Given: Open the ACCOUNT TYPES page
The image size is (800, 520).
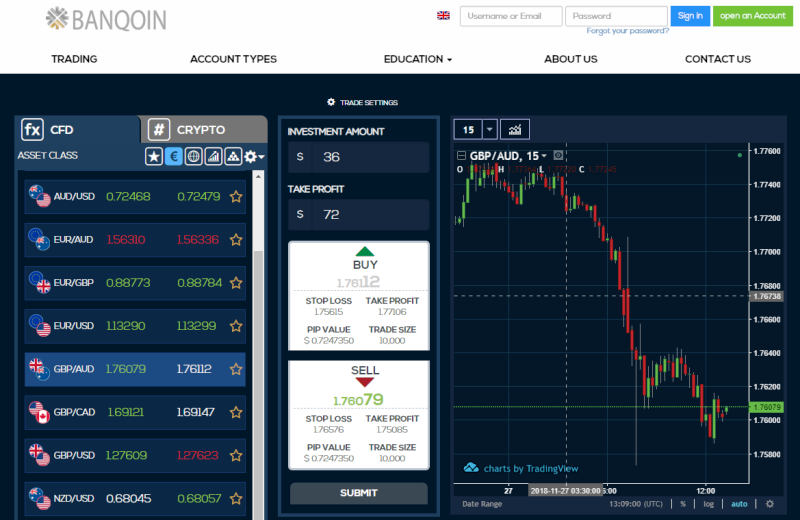Looking at the screenshot, I should click(233, 59).
